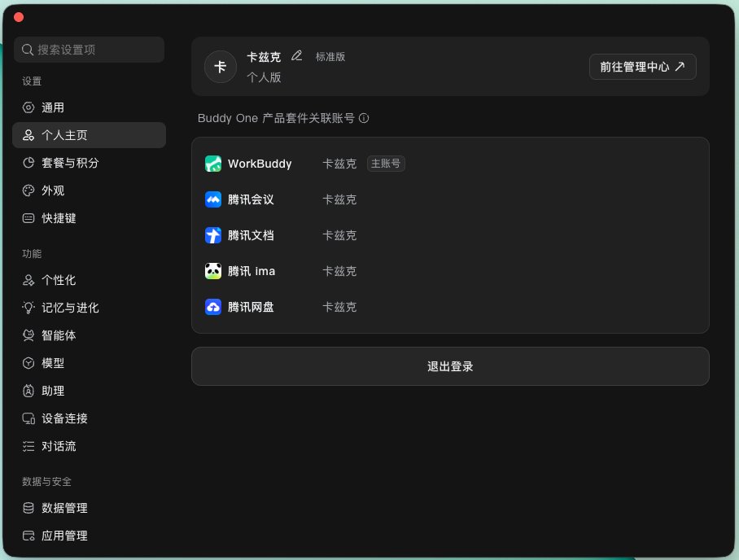Image resolution: width=739 pixels, height=560 pixels.
Task: Click the search magnifier icon
Action: 28,50
